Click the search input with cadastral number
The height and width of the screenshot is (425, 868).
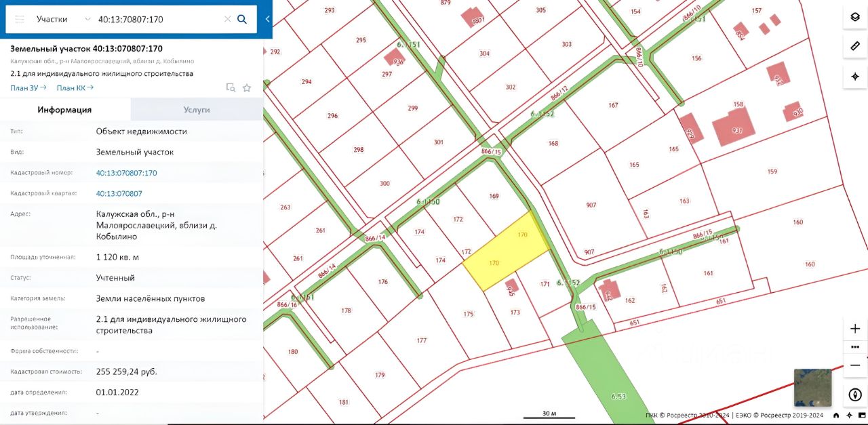pos(159,19)
